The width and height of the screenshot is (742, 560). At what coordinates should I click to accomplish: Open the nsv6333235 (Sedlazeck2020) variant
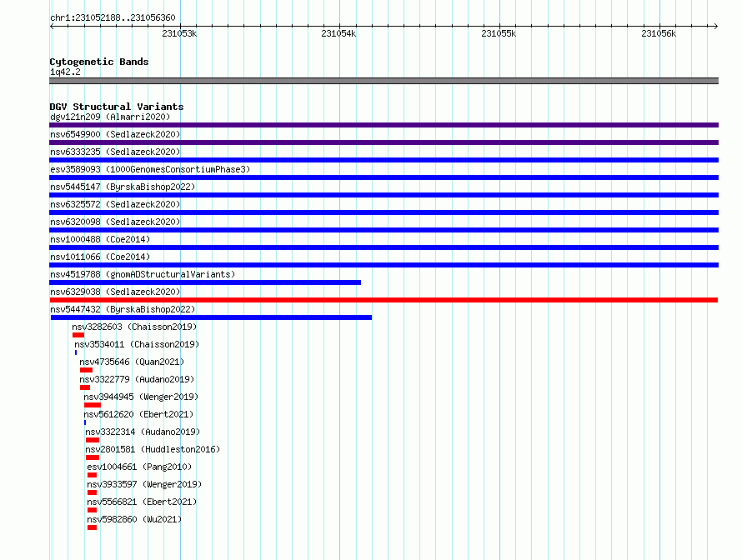tap(115, 152)
